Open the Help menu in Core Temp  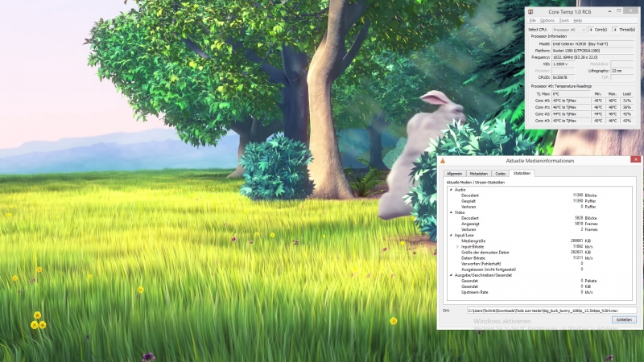point(577,21)
